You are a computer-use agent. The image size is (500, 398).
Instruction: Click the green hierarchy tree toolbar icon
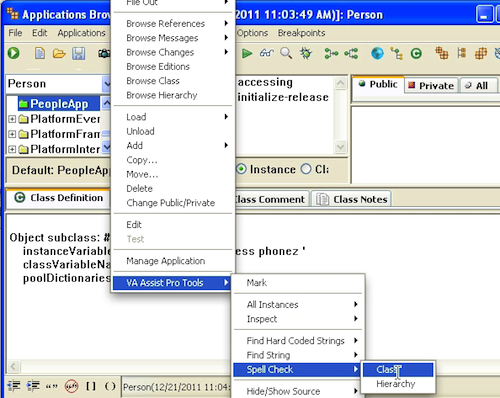(397, 53)
